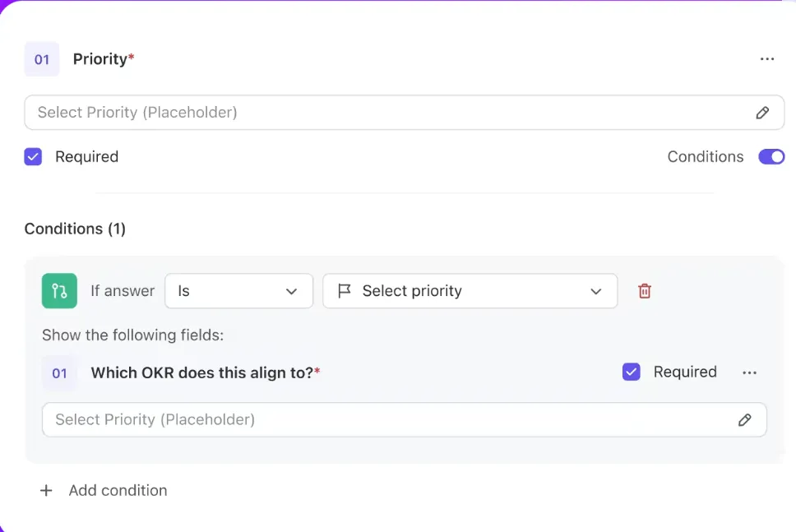The height and width of the screenshot is (532, 796).
Task: Click the edit pencil on the OKR placeholder field
Action: click(x=744, y=419)
